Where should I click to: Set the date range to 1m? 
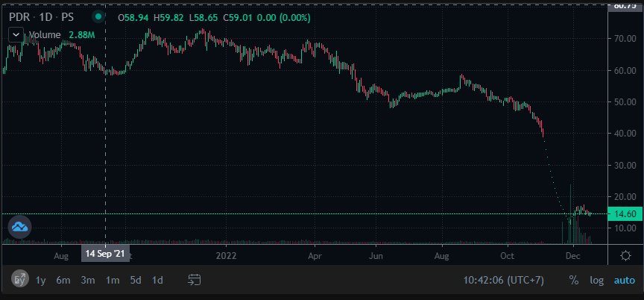click(113, 281)
